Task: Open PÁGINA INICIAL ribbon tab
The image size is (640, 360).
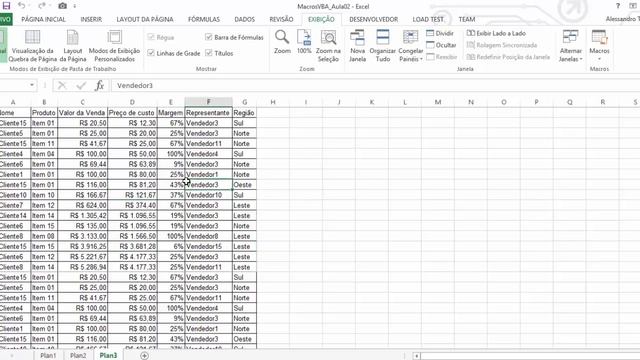Action: 43,19
